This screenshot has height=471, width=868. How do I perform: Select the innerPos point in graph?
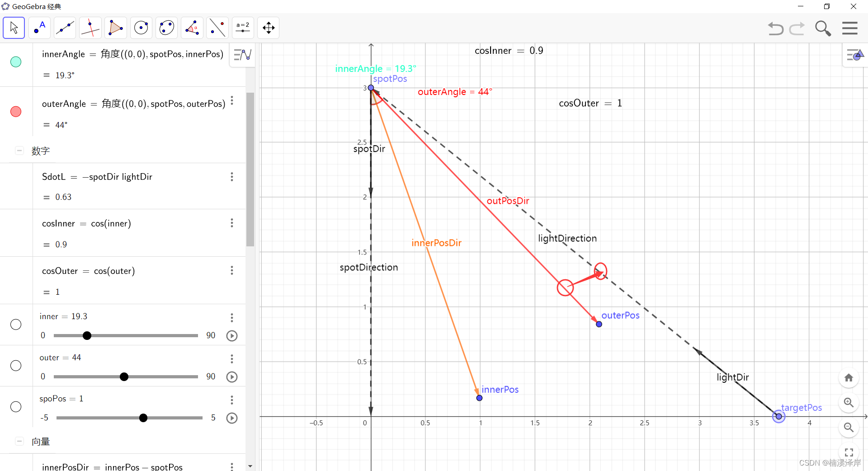coord(480,398)
